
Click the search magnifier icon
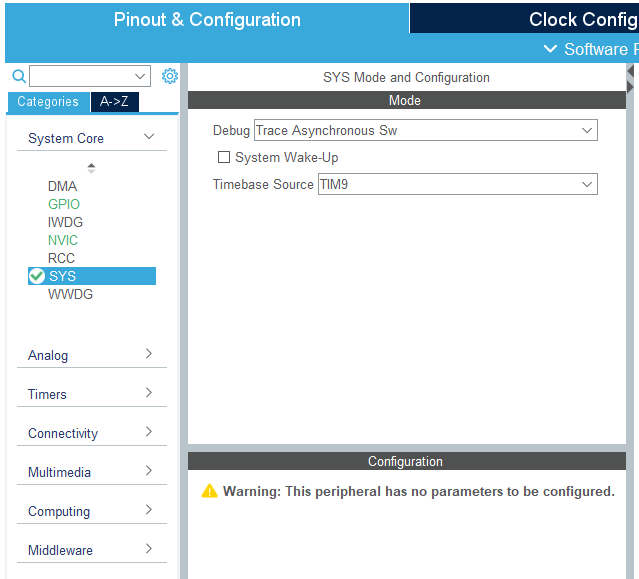19,76
